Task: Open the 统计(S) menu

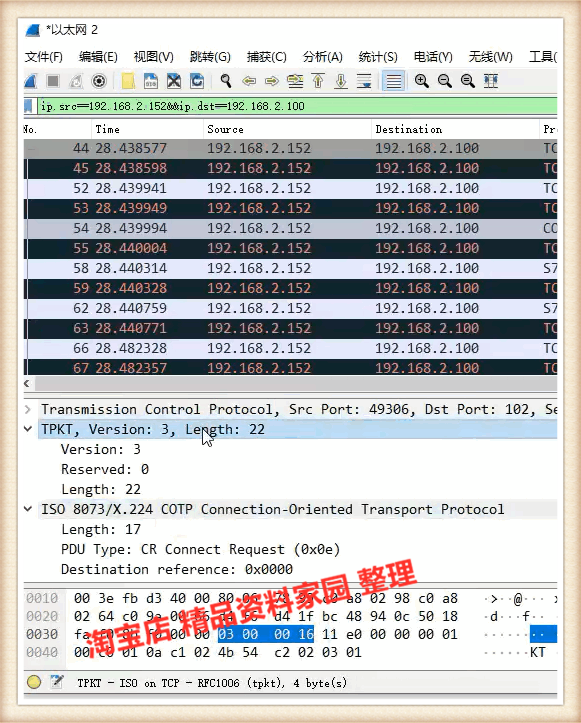Action: point(378,57)
